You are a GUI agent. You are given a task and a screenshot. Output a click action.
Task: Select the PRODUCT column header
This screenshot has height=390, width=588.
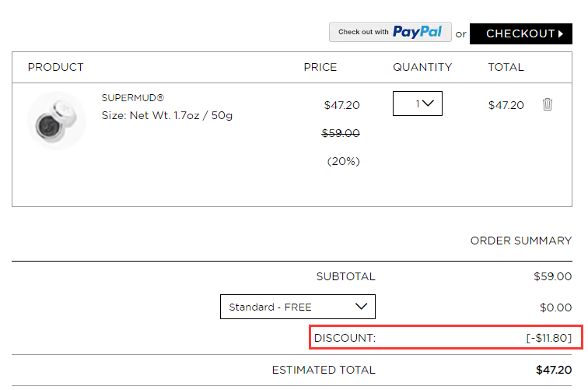click(55, 67)
